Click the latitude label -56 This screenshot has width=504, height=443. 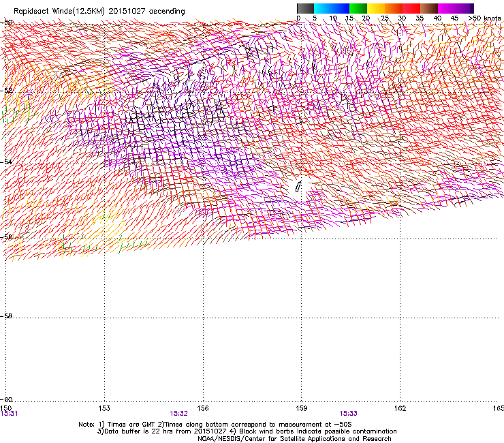(x=6, y=236)
